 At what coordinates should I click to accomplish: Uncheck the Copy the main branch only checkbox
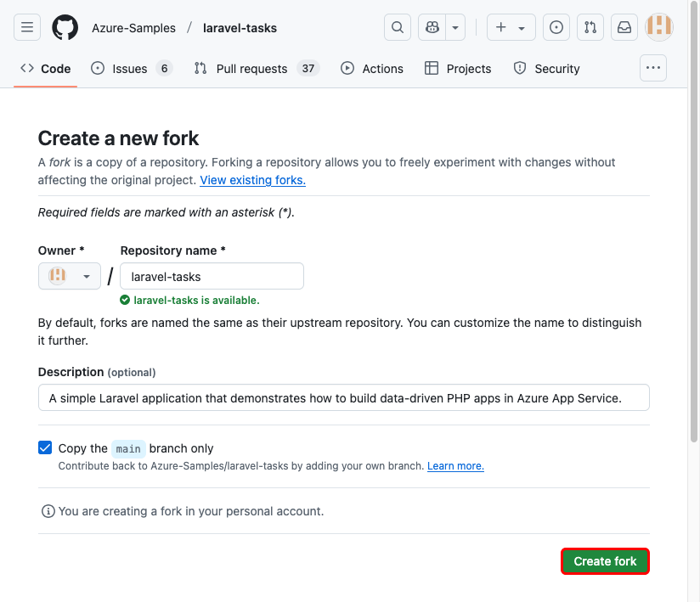44,447
